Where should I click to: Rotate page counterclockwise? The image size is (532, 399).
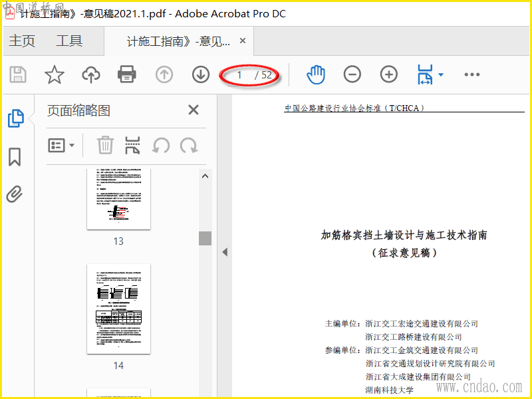pos(161,146)
